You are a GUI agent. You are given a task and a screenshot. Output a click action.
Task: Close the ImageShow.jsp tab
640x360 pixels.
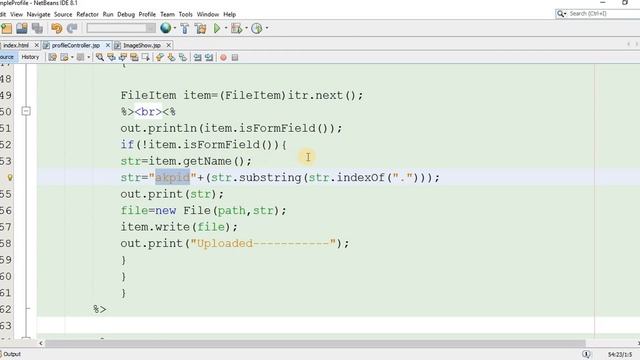pos(168,45)
